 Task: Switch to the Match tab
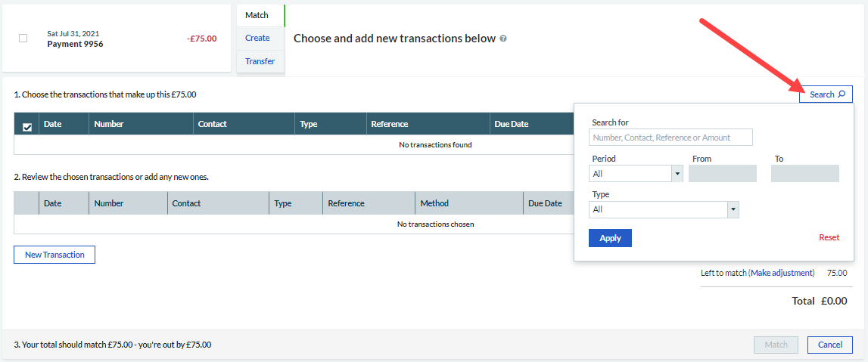pyautogui.click(x=257, y=15)
